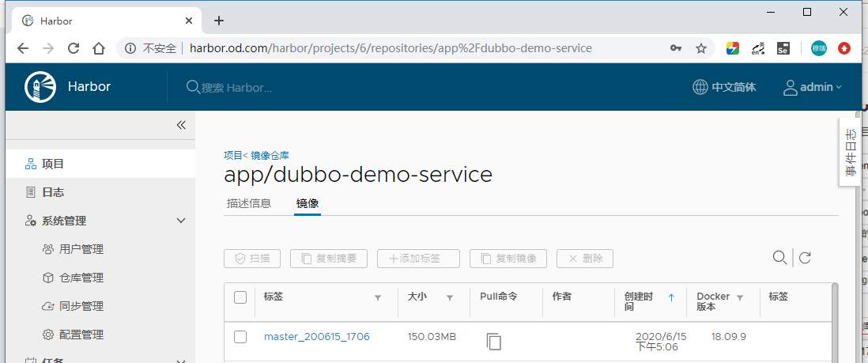Open the 标签 column filter
The image size is (868, 363).
click(x=378, y=297)
